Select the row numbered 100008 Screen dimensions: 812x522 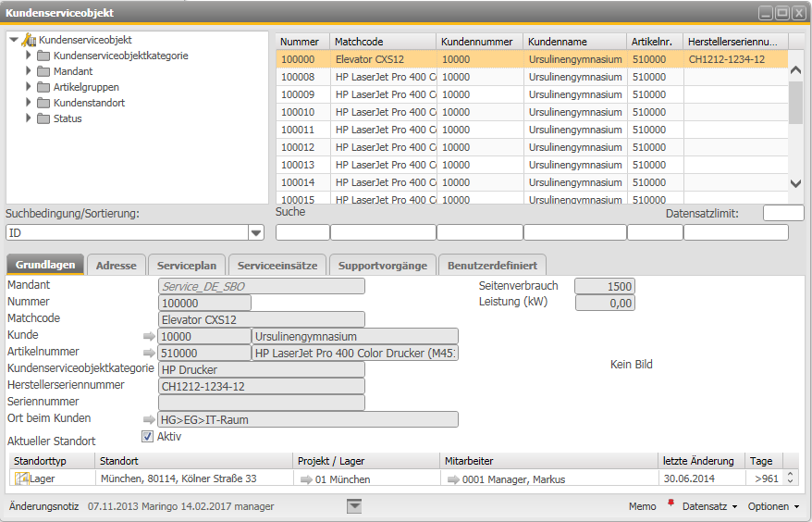coord(532,77)
